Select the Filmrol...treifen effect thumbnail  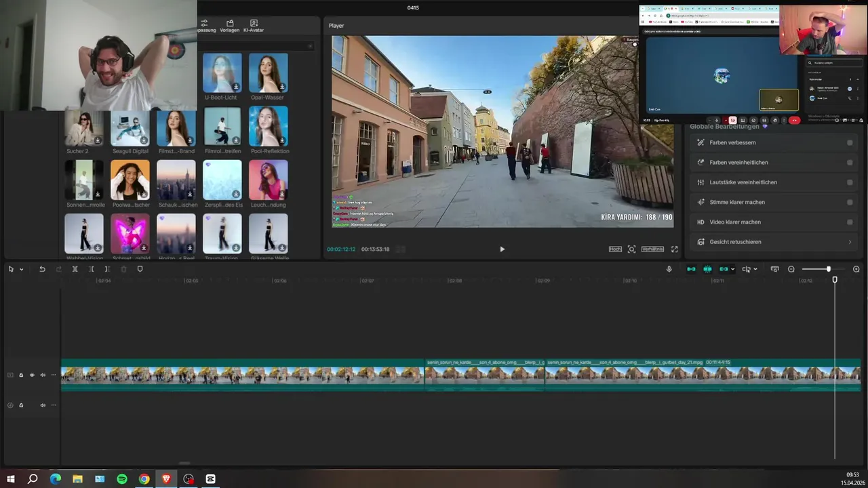[x=222, y=126]
